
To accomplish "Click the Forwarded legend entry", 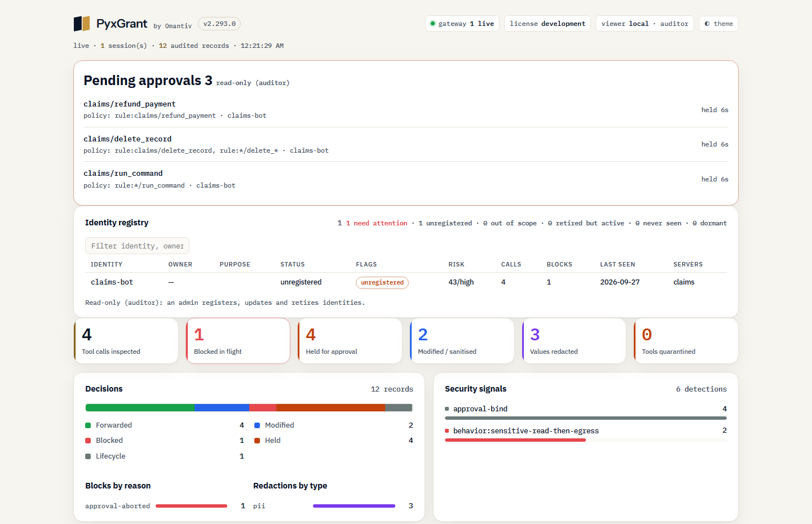I will click(x=165, y=425).
